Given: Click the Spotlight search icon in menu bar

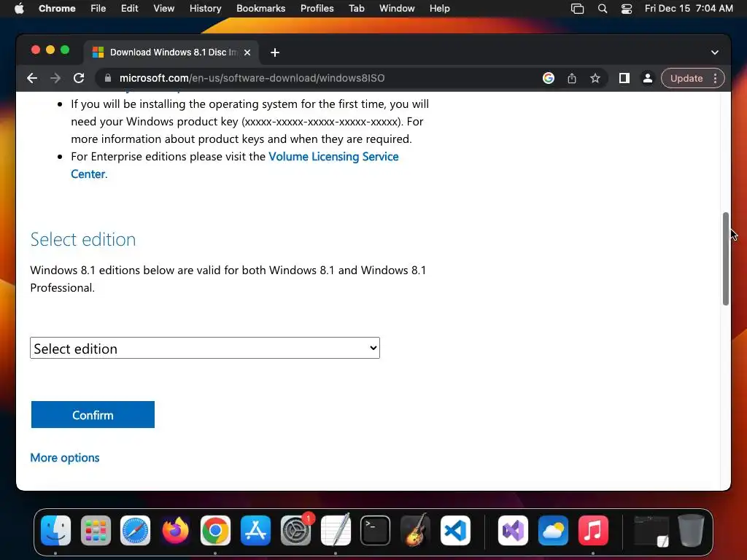Looking at the screenshot, I should [602, 9].
